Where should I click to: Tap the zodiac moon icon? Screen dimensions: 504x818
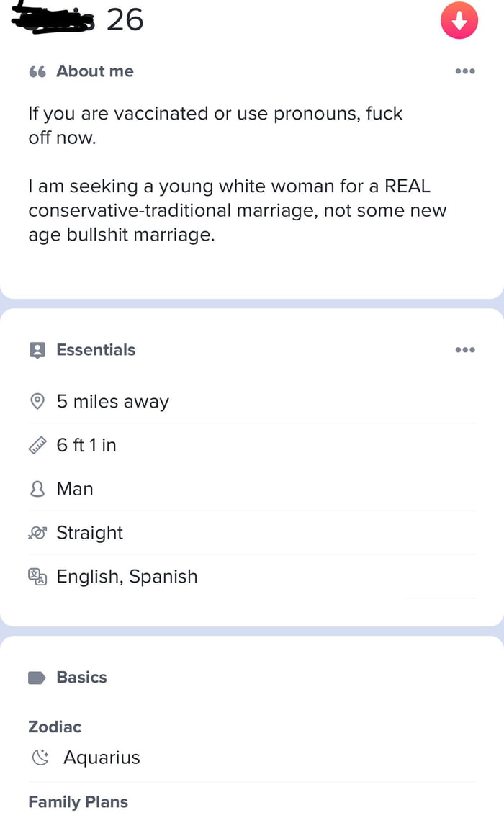pyautogui.click(x=42, y=757)
